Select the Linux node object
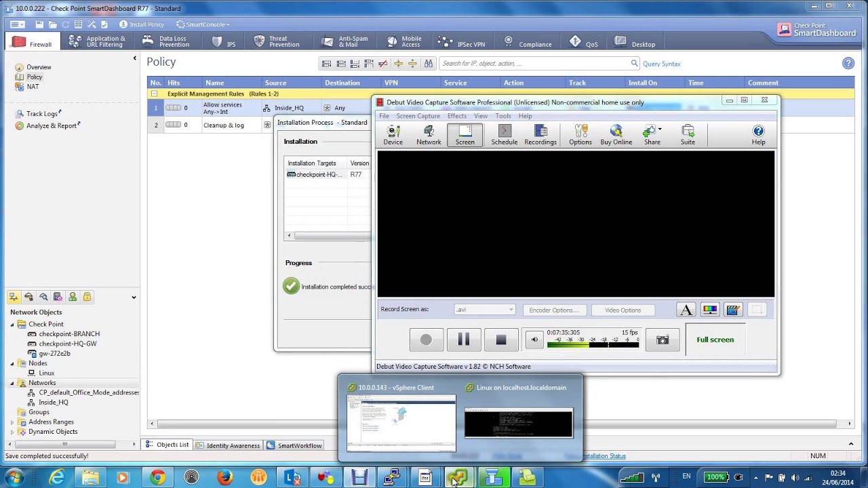Viewport: 868px width, 488px height. (46, 373)
